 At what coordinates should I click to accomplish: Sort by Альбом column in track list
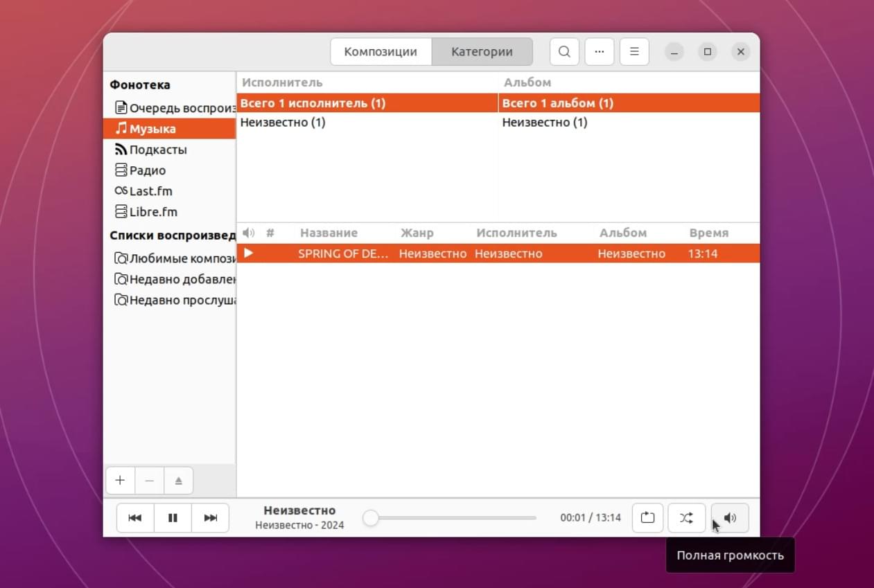point(623,233)
